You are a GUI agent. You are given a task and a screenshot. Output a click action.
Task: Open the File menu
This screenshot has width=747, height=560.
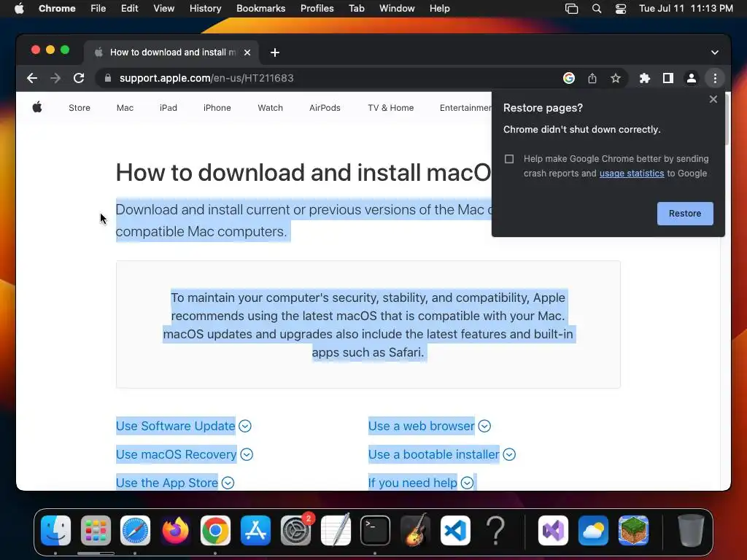click(x=98, y=8)
